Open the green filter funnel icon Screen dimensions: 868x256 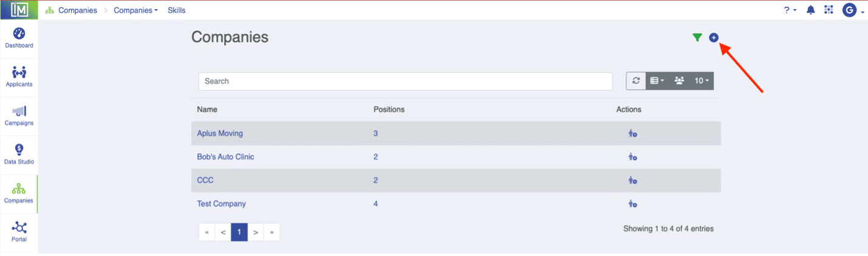pyautogui.click(x=697, y=38)
